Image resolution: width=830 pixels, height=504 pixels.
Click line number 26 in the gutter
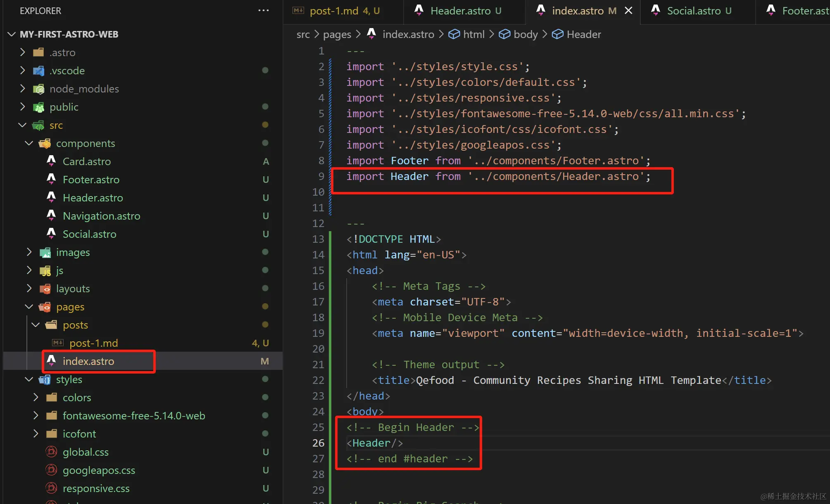tap(318, 443)
